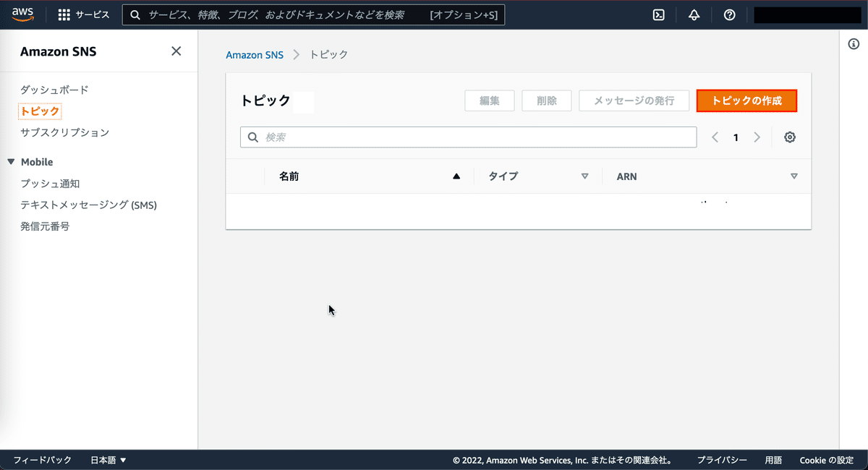Open the フィードバック link

click(43, 460)
